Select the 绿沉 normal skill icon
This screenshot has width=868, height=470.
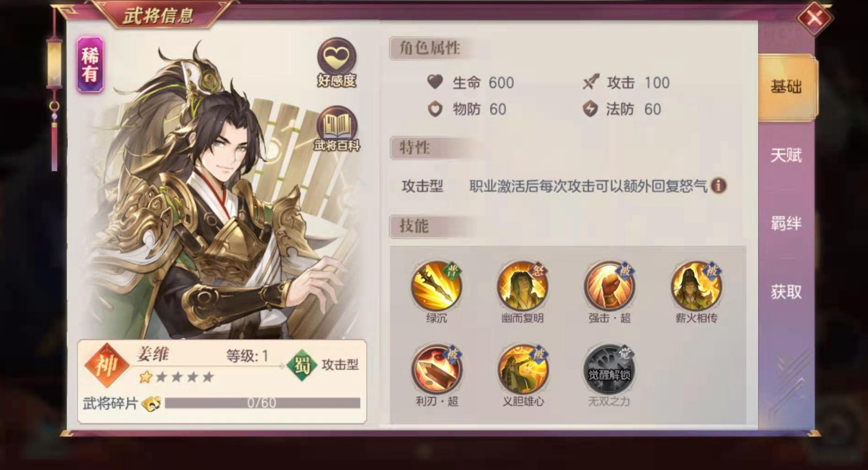pos(436,286)
